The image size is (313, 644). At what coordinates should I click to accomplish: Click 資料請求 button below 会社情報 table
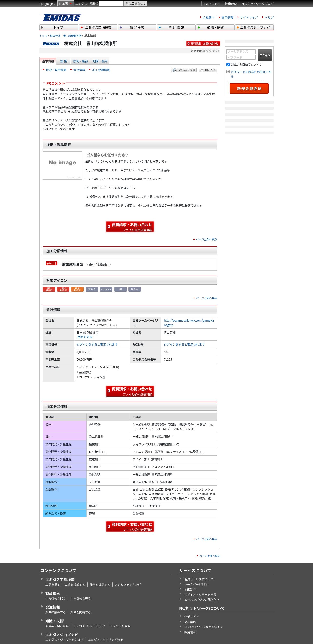(x=130, y=391)
